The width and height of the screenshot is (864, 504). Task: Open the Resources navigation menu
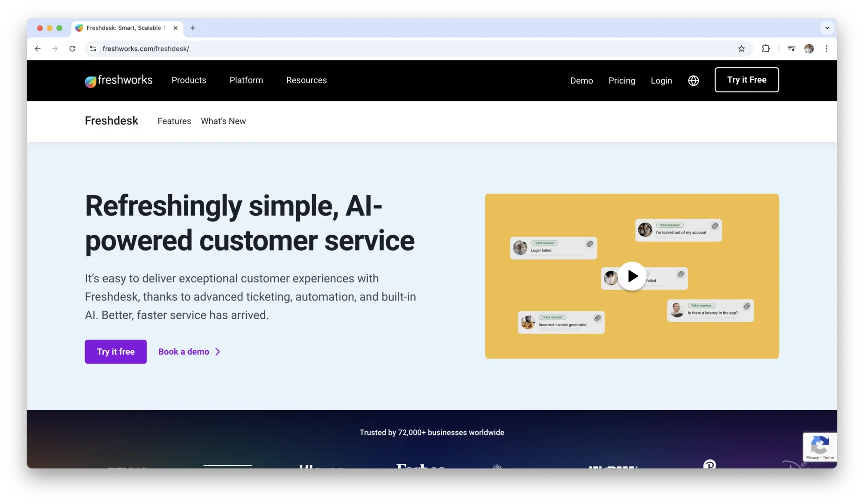pyautogui.click(x=306, y=80)
